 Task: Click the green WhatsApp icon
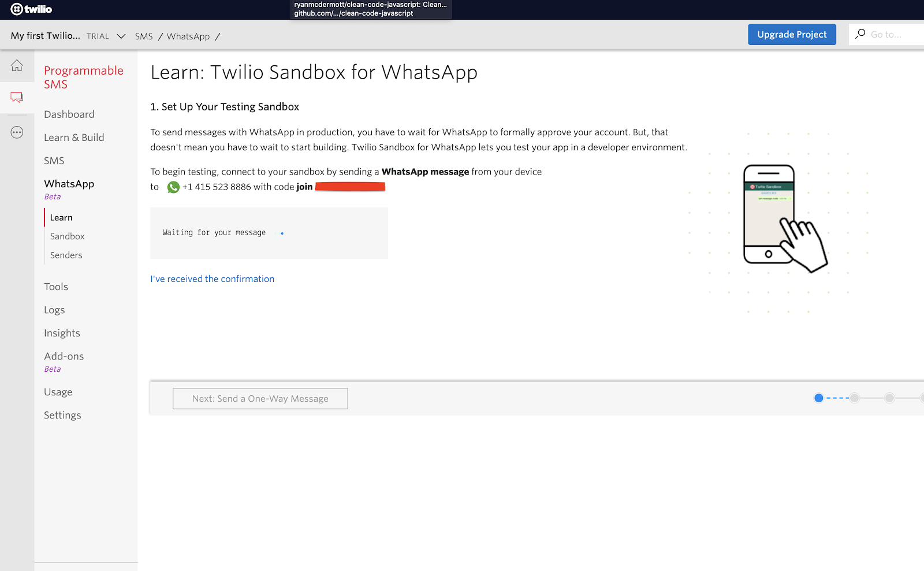click(x=173, y=187)
